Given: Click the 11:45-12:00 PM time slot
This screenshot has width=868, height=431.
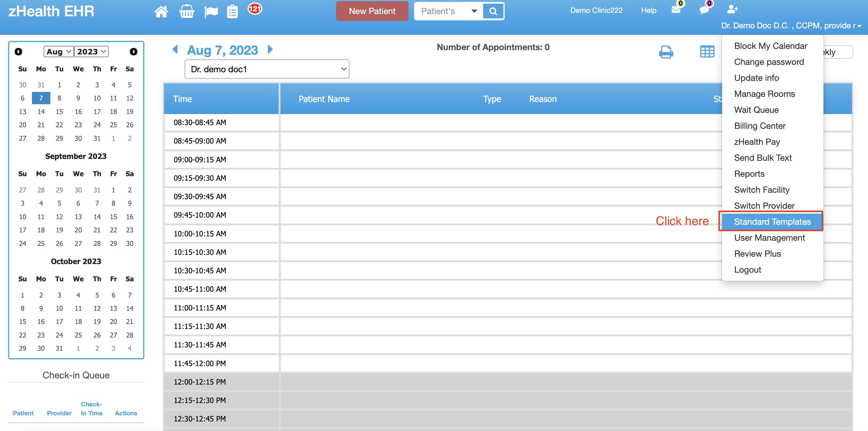Looking at the screenshot, I should 221,364.
